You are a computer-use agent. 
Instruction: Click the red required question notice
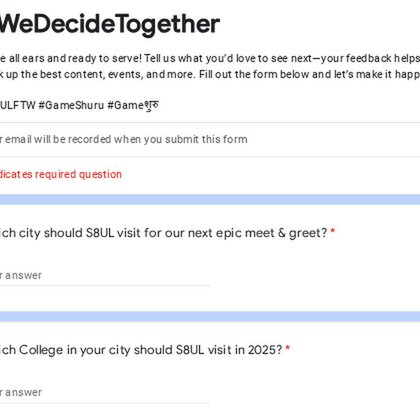(61, 174)
